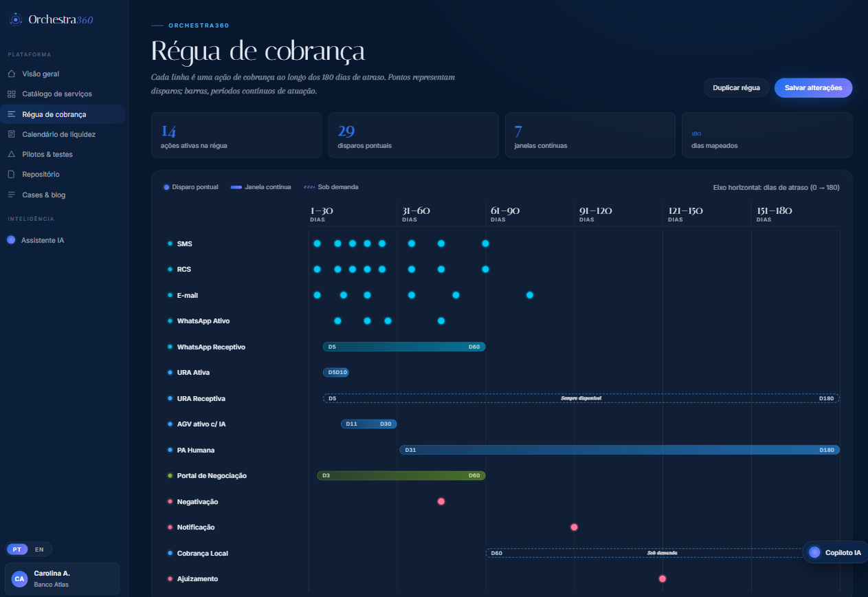The height and width of the screenshot is (597, 868).
Task: Click last E-mail dot in 61–90 range
Action: (x=530, y=295)
